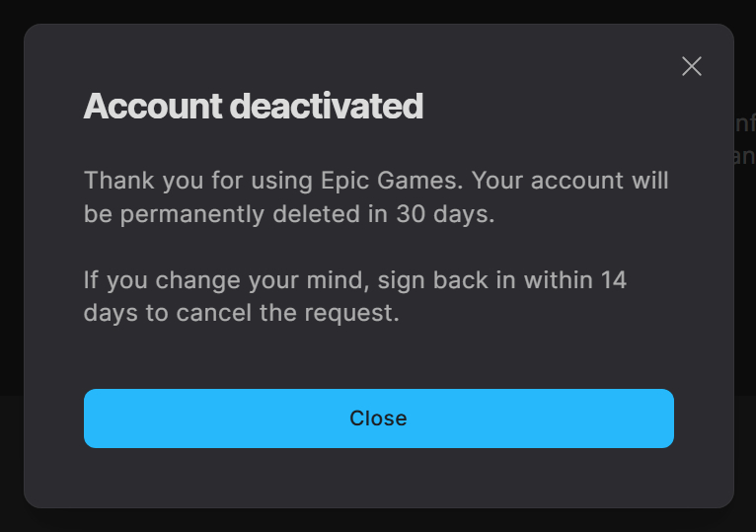Click the cut-off text behind the dialog
This screenshot has width=756, height=532.
coord(746,140)
